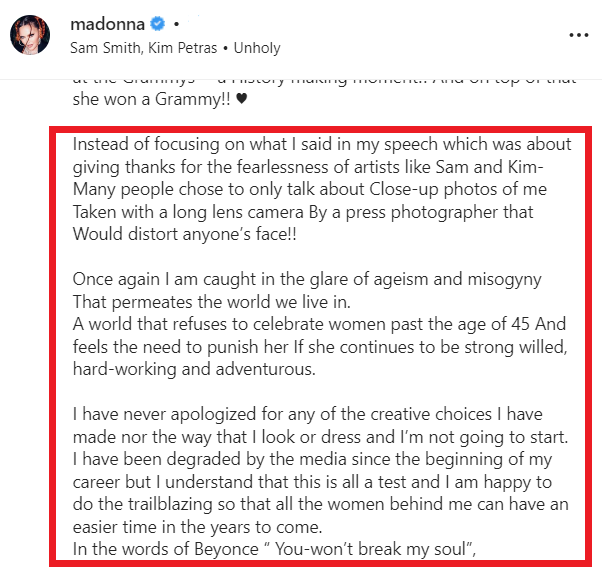
Task: Click the black heart emoji after Grammy!!
Action: [x=241, y=99]
